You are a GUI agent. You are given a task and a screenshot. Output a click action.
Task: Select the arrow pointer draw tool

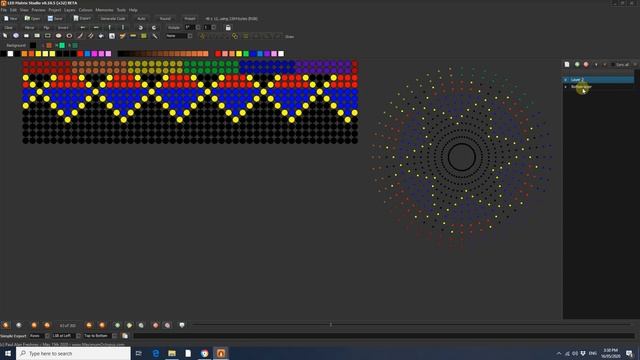click(5, 36)
